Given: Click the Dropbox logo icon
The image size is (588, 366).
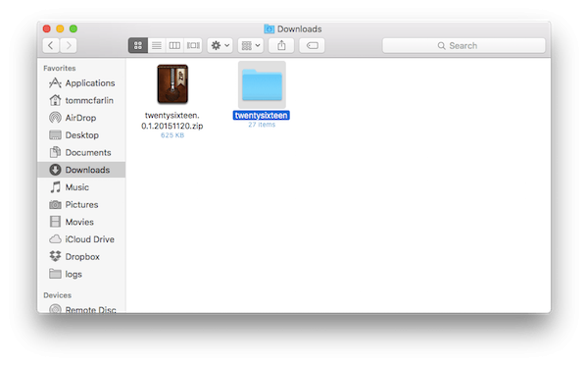Looking at the screenshot, I should (55, 256).
